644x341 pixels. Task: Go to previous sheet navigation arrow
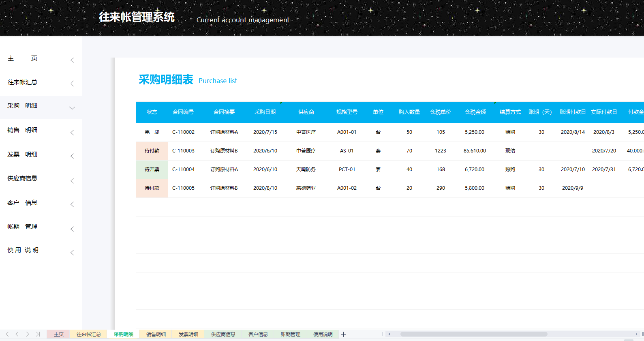pyautogui.click(x=17, y=334)
